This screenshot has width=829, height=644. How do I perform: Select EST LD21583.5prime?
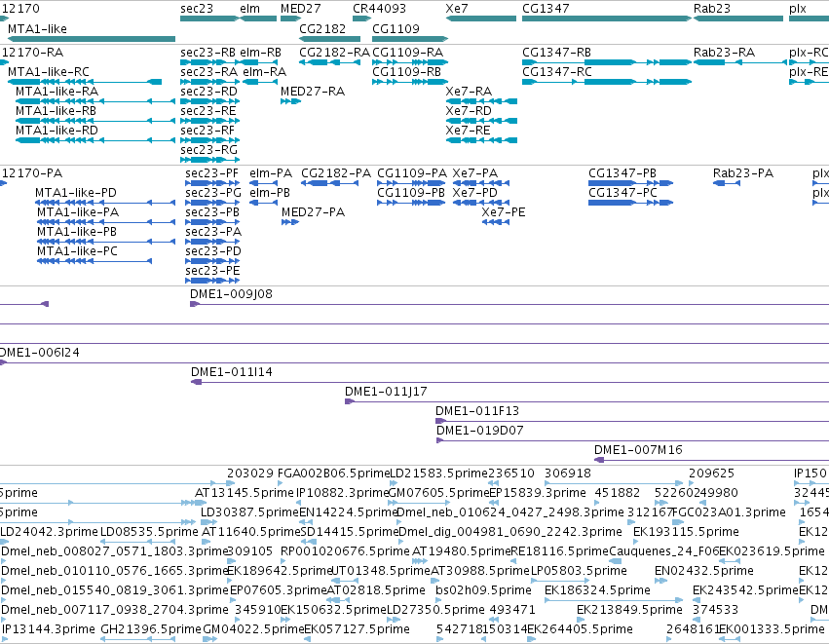(438, 474)
